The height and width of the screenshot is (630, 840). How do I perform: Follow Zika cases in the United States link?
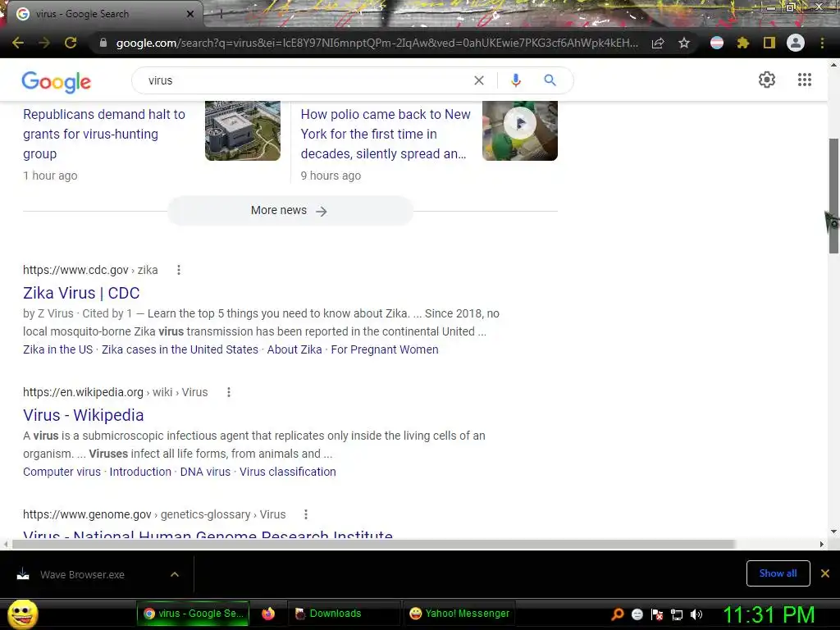point(180,349)
